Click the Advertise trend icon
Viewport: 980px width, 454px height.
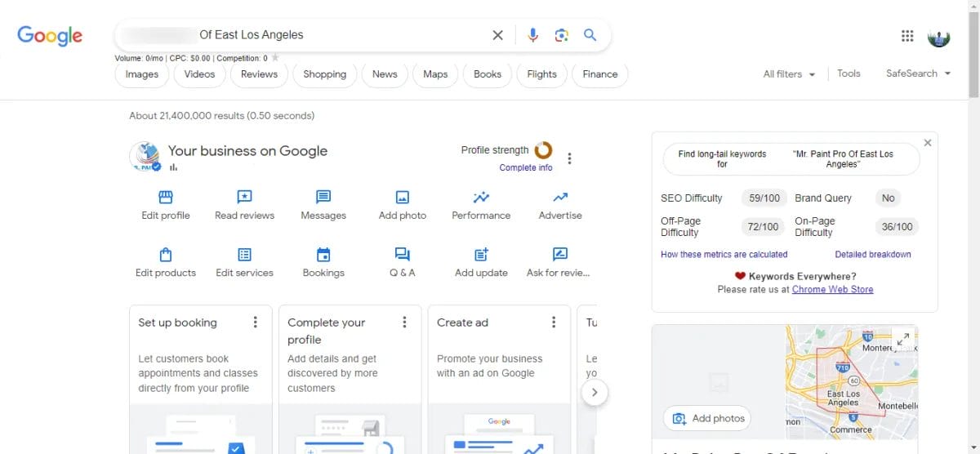pyautogui.click(x=560, y=197)
